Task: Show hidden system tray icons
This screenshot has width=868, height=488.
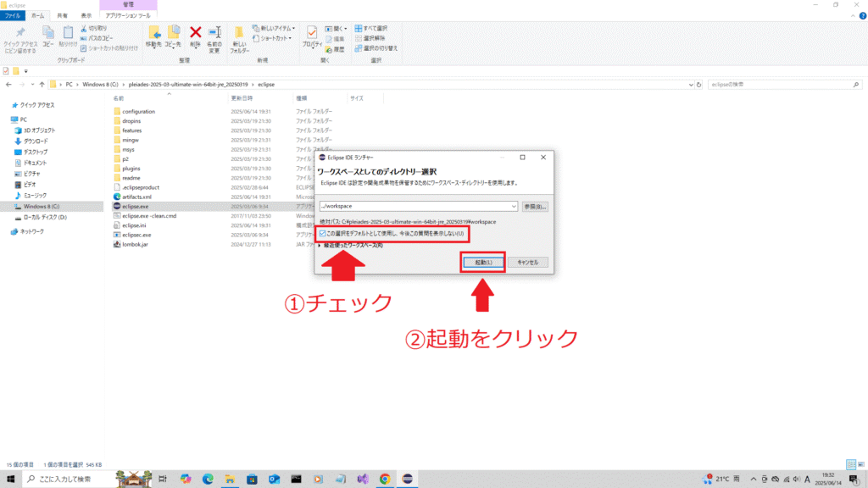Action: (x=753, y=480)
